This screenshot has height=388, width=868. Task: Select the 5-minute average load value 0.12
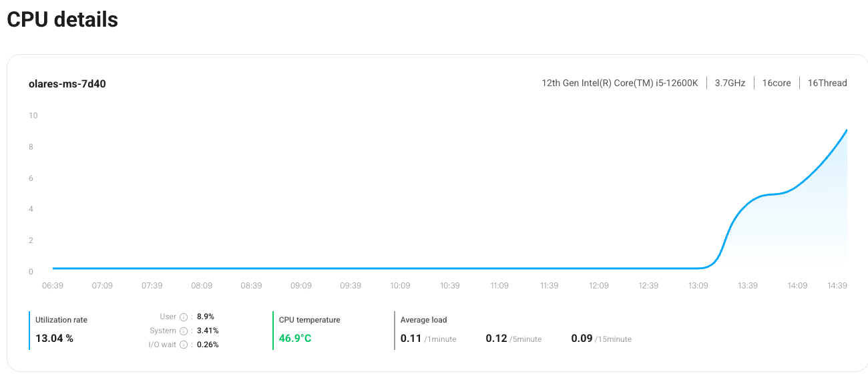point(496,339)
